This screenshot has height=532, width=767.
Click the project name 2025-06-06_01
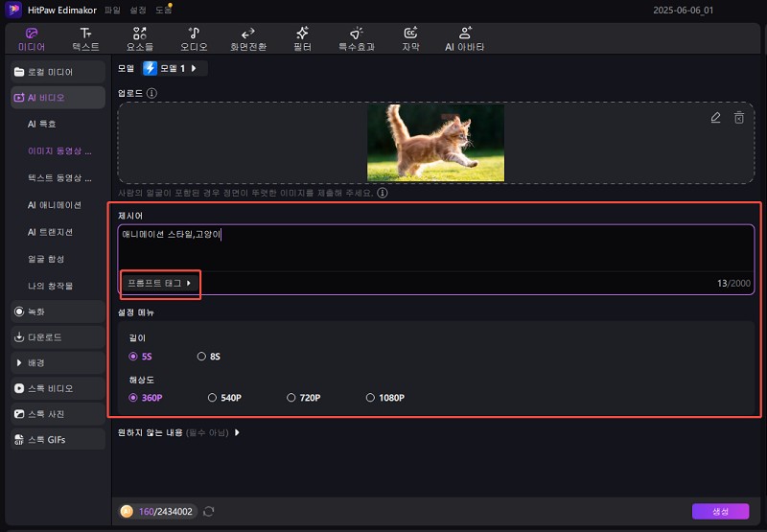[x=683, y=11]
